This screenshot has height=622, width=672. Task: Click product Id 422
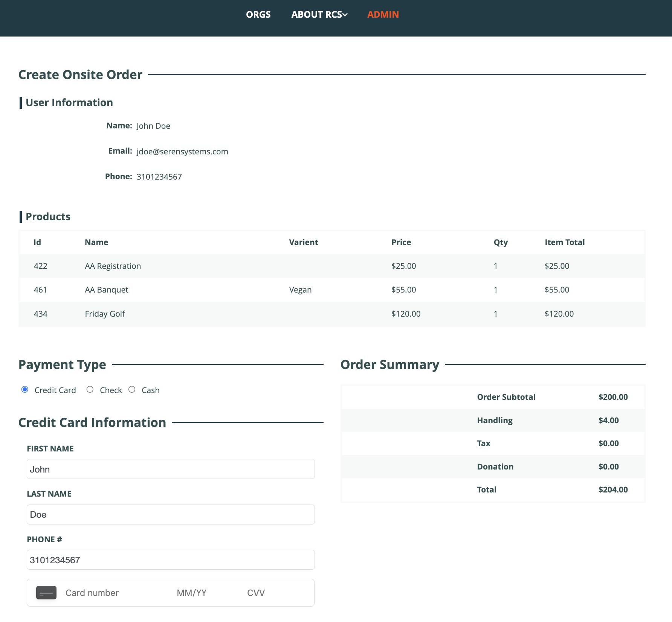coord(40,266)
